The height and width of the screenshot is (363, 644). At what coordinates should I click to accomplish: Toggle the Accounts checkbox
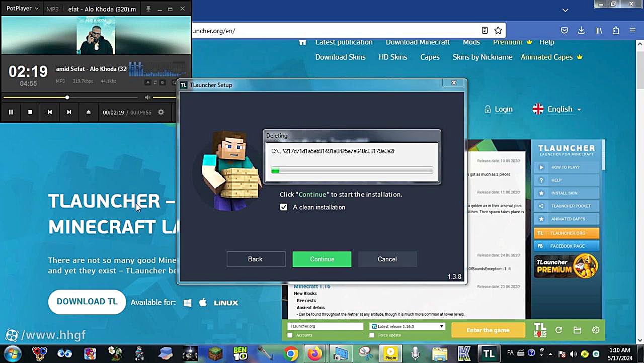[x=290, y=335]
